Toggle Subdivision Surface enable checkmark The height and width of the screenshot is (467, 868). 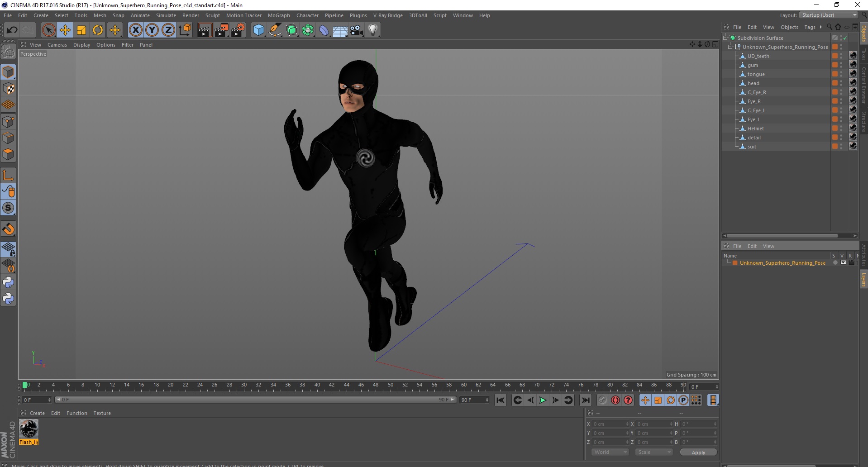coord(845,38)
